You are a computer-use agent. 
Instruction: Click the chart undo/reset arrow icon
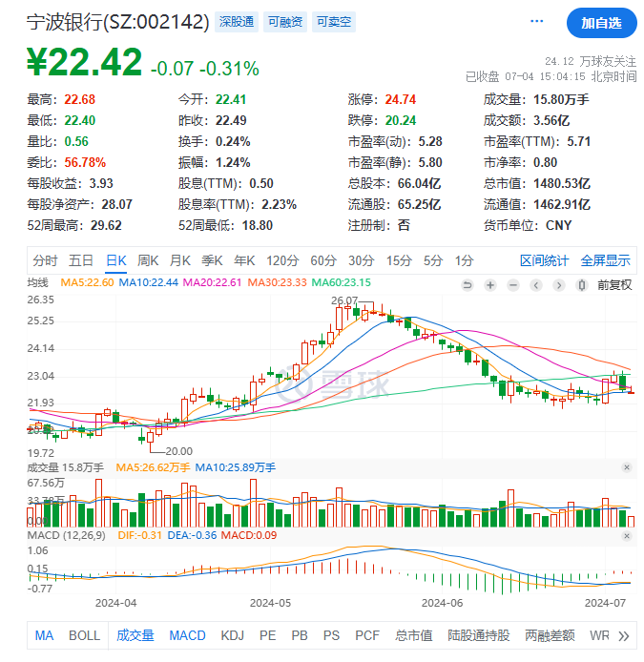point(467,285)
